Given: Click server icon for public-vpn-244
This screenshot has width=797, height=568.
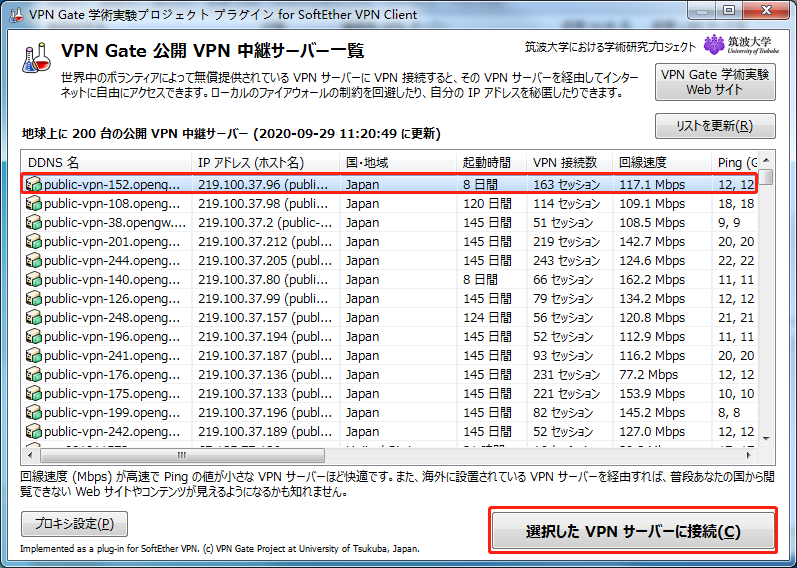Looking at the screenshot, I should (x=34, y=260).
